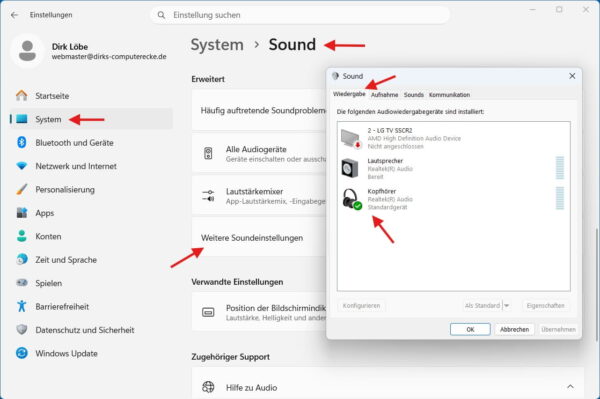Click the Datenschutz und Sicherheit shield icon
Image resolution: width=600 pixels, height=399 pixels.
point(22,329)
